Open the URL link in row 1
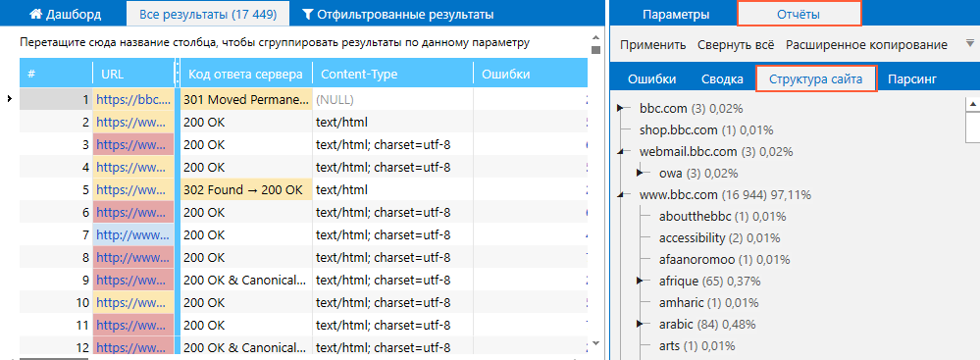The image size is (980, 360). click(133, 99)
